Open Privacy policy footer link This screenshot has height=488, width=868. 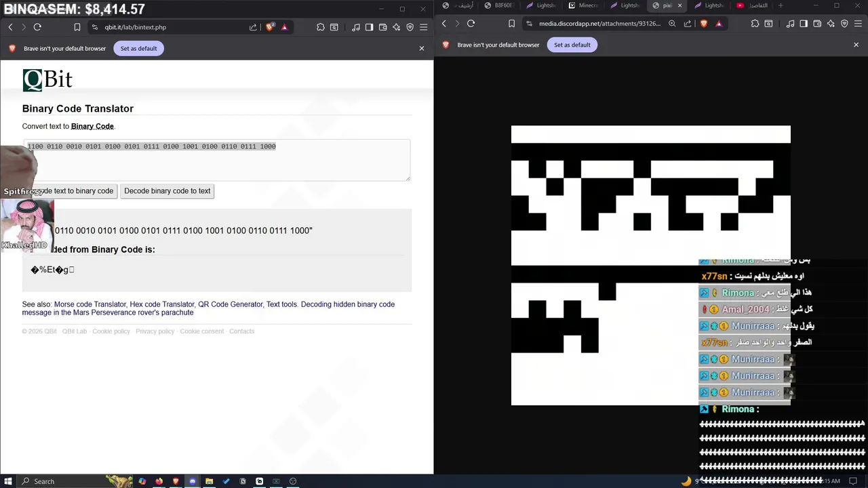155,331
